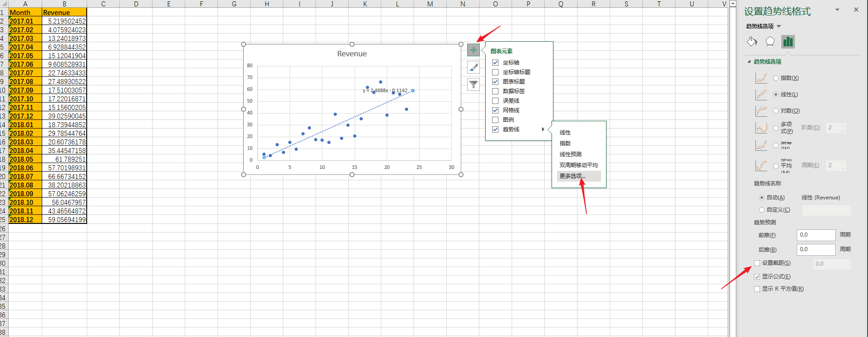Image resolution: width=868 pixels, height=337 pixels.
Task: Check the 坐标轴标题 chart element
Action: [495, 72]
